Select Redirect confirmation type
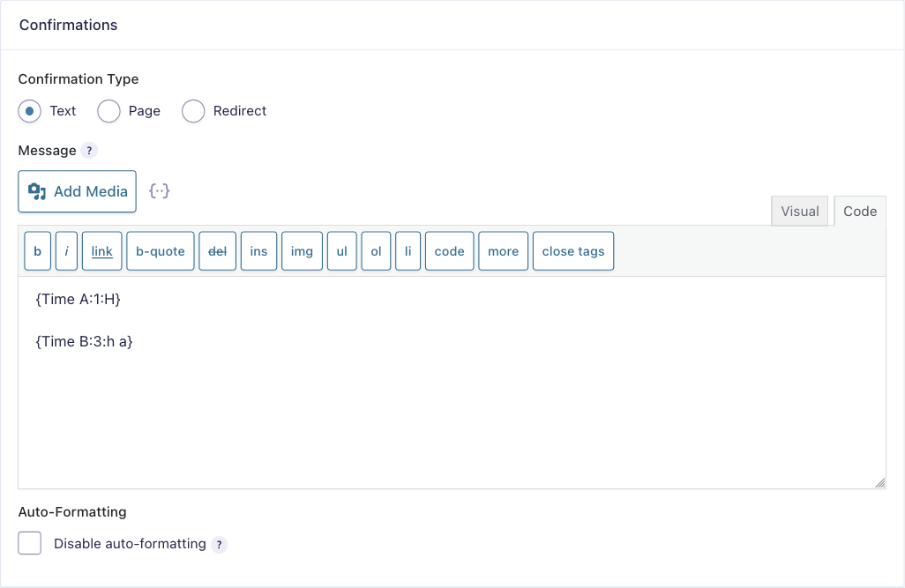This screenshot has width=905, height=588. tap(193, 111)
